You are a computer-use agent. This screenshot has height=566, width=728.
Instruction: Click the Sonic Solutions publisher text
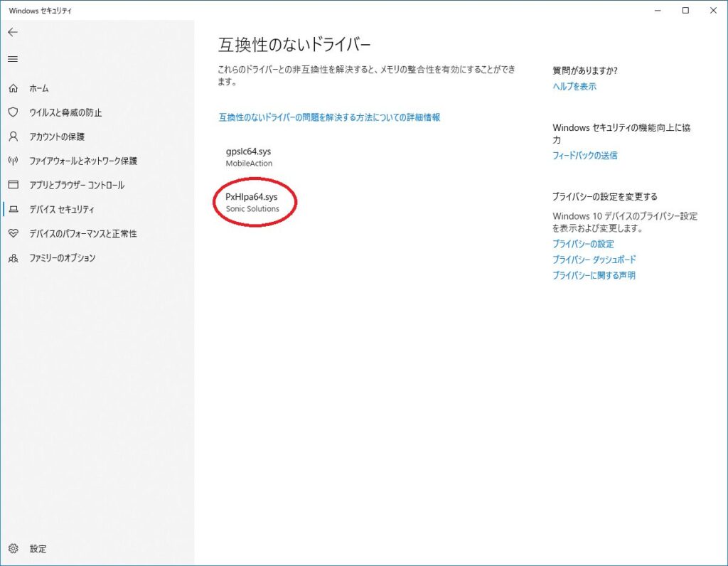252,209
